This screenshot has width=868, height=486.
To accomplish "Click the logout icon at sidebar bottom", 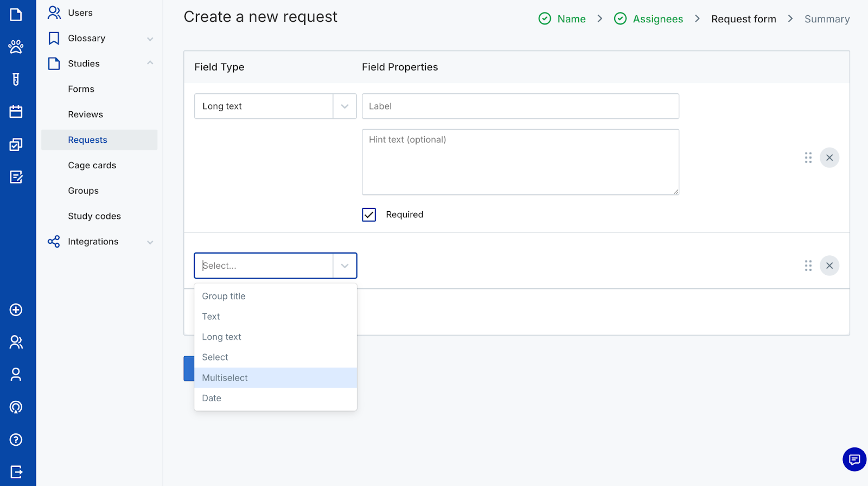I will [x=16, y=472].
